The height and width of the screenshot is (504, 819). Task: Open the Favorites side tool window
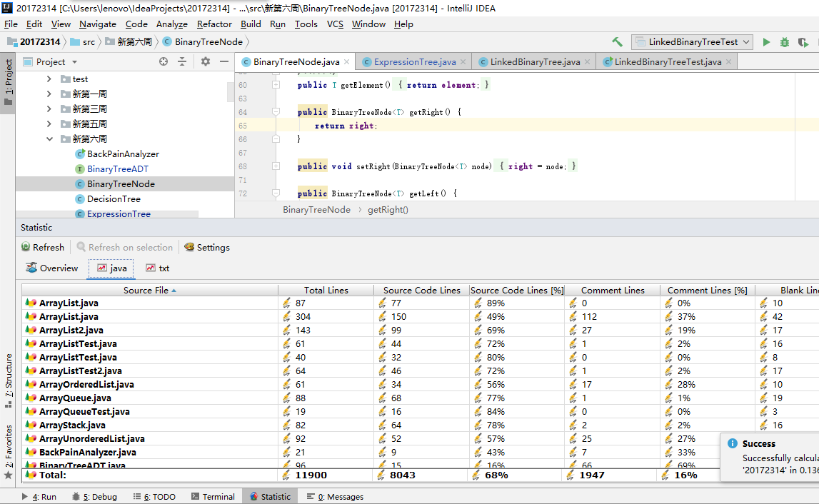pos(8,453)
